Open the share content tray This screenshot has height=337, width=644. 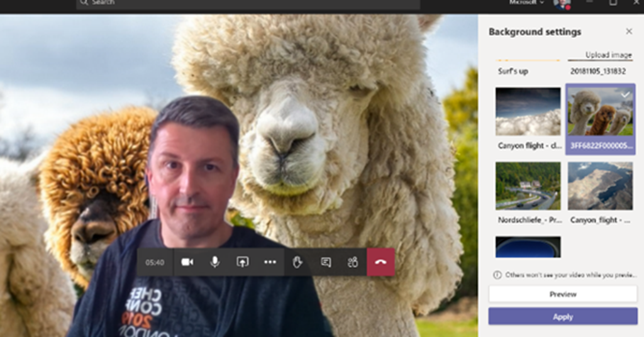coord(243,262)
